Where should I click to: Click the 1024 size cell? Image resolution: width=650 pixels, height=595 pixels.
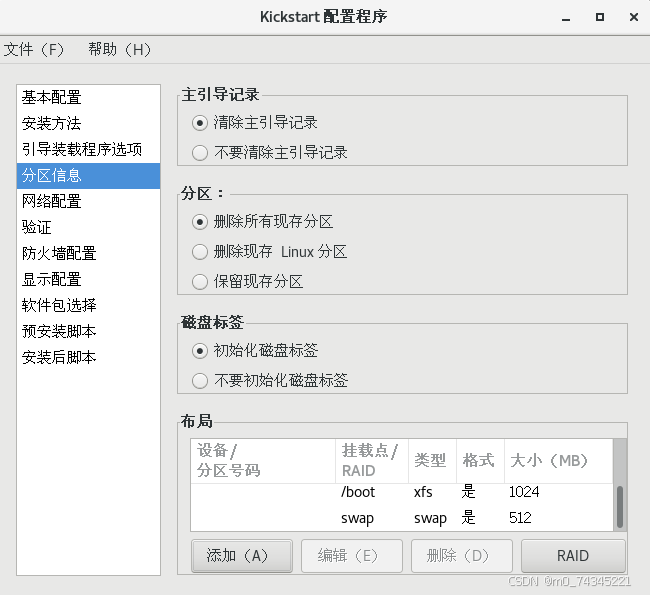coord(524,492)
